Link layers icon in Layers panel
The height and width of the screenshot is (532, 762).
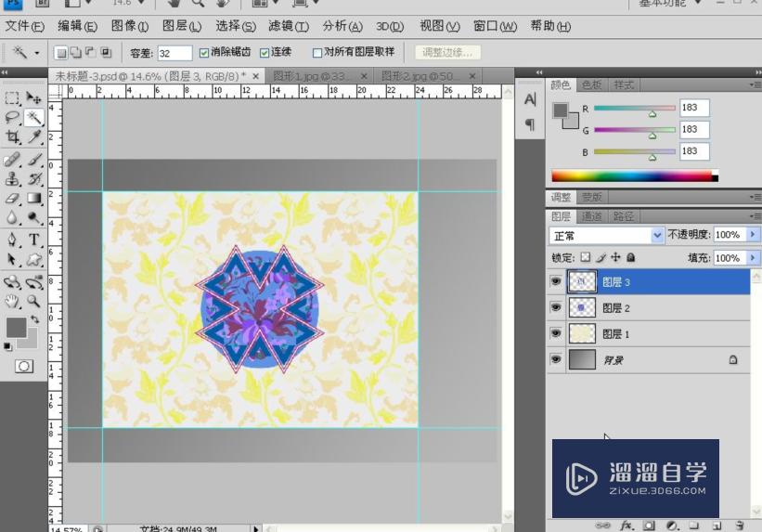point(603,526)
